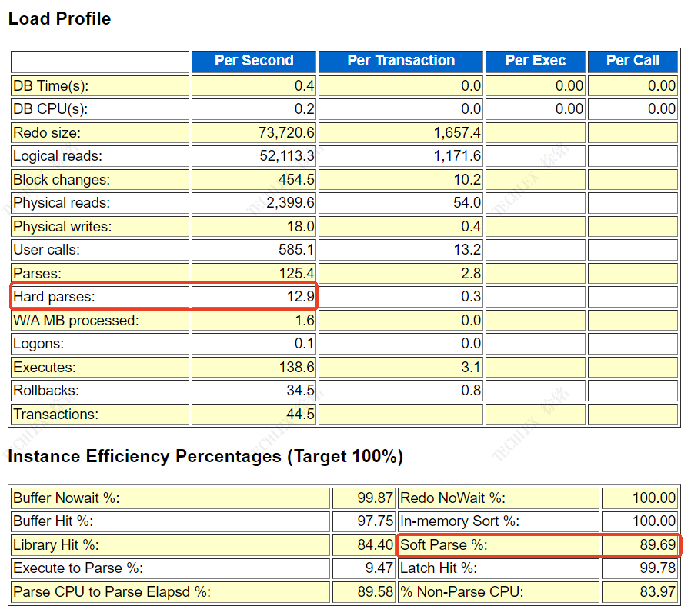Click the Redo size per second value 73,720.6

click(x=286, y=133)
